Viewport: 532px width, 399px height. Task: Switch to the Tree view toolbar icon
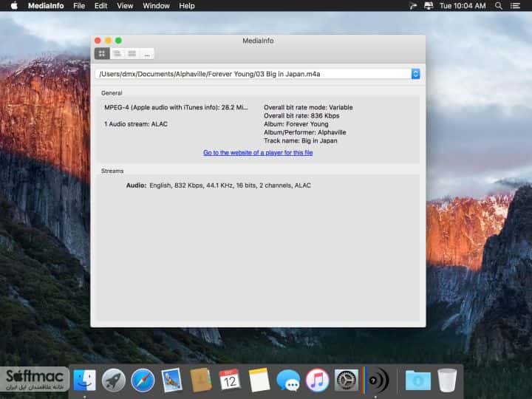117,54
